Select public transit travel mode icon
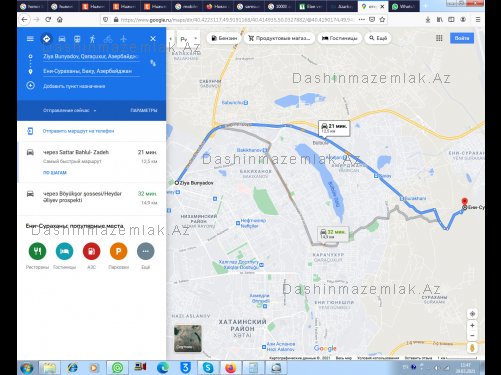The height and width of the screenshot is (375, 501). 77,39
